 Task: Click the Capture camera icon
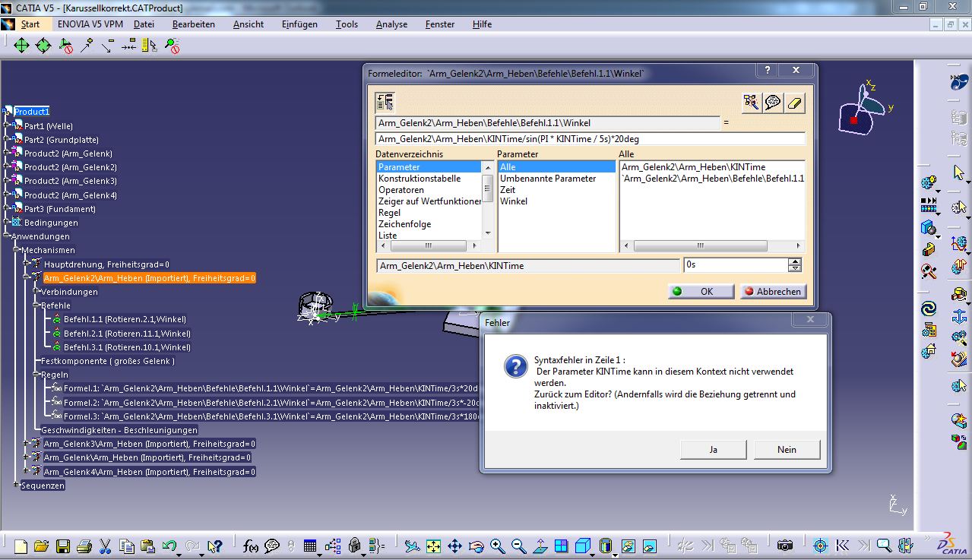pyautogui.click(x=785, y=546)
